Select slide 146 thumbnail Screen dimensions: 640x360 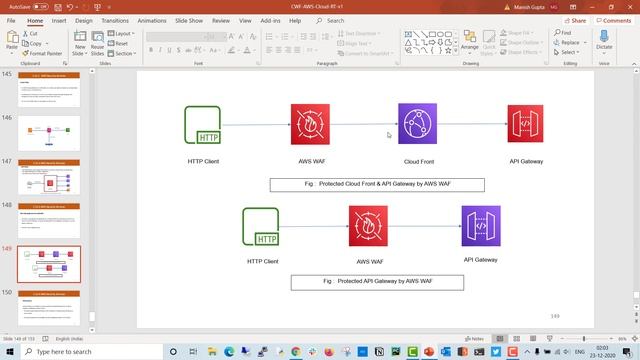click(49, 133)
